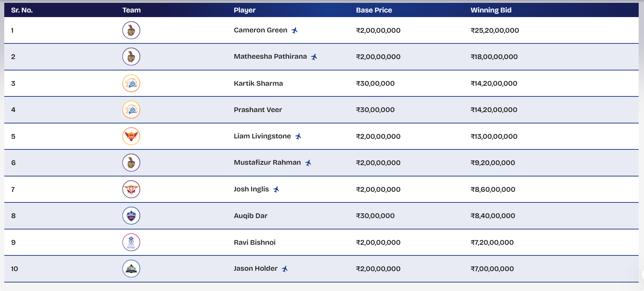Image resolution: width=644 pixels, height=291 pixels.
Task: Click the Winning Bid column header
Action: 491,10
